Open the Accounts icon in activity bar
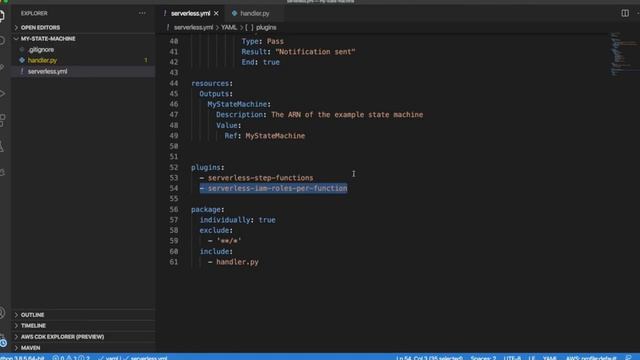Screen dimensions: 640x360 2,313
